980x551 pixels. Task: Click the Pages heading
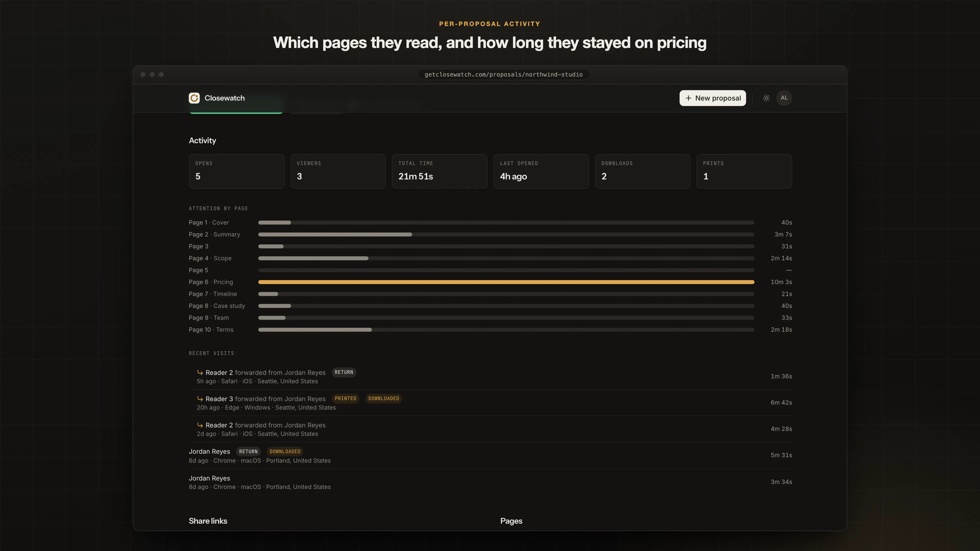[511, 521]
